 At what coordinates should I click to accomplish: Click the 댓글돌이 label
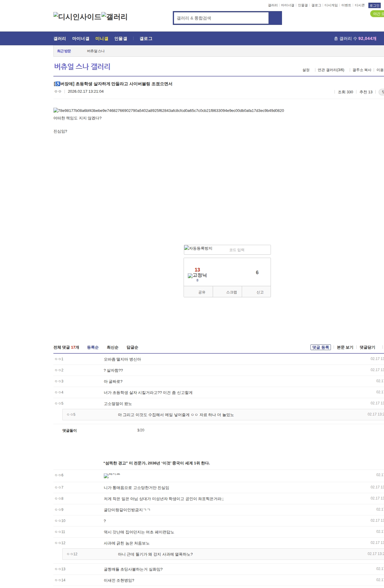[x=70, y=430]
